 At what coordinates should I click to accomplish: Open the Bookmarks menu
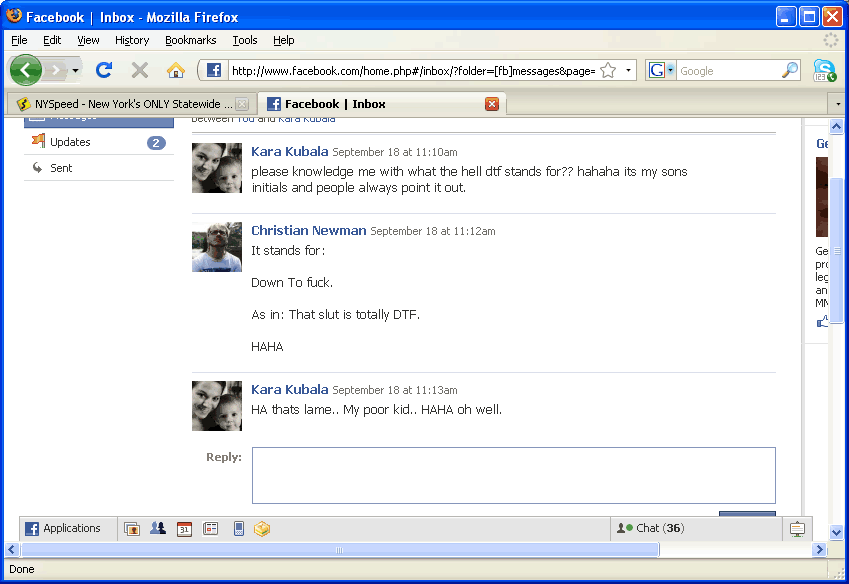coord(191,40)
